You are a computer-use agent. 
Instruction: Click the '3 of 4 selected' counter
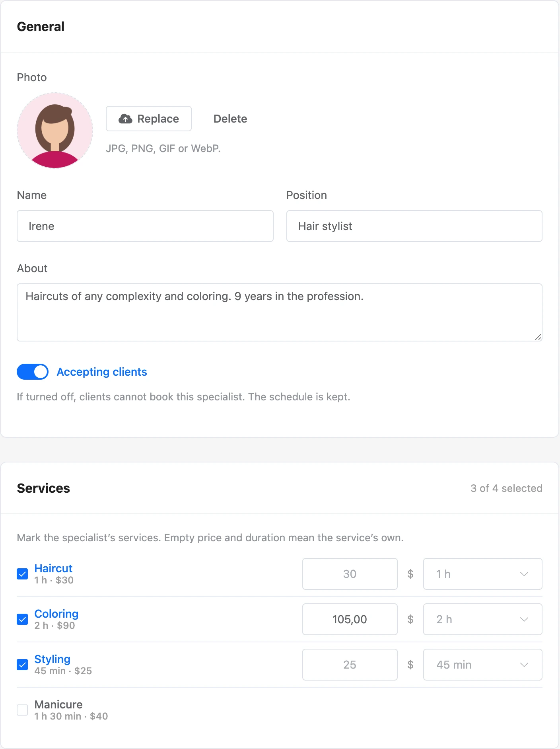click(506, 488)
